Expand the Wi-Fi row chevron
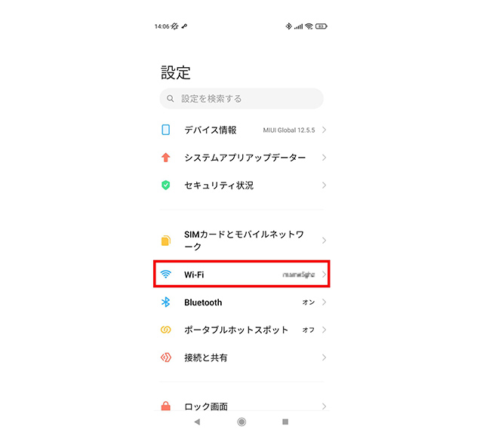 pos(324,274)
